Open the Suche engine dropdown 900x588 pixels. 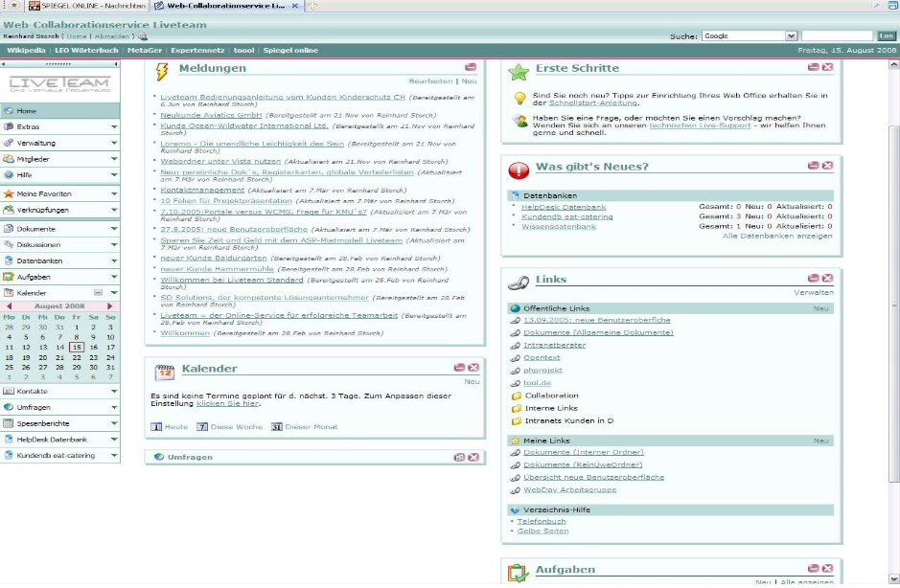point(791,35)
